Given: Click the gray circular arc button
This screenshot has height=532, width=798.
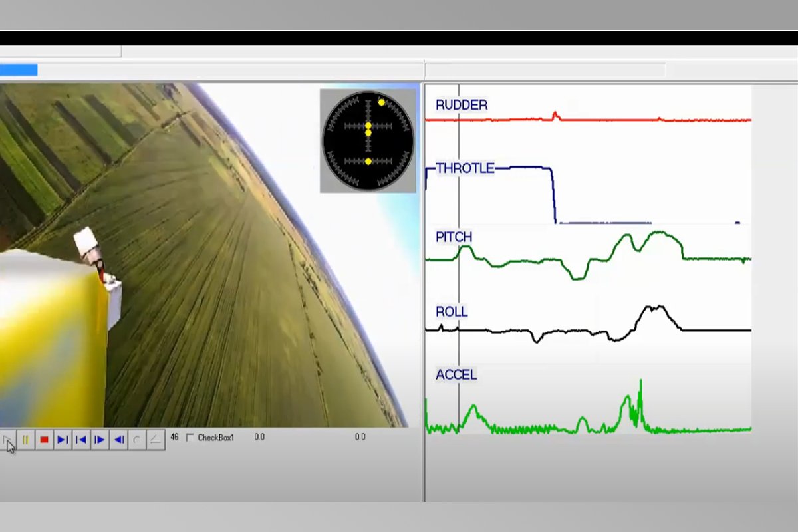Looking at the screenshot, I should (137, 440).
